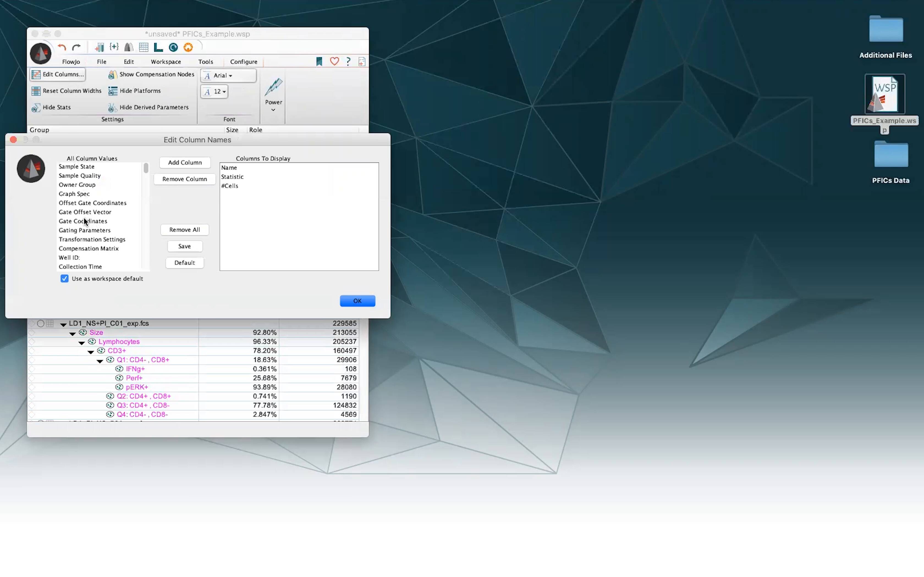Viewport: 924px width, 577px height.
Task: Collapse the CD3+ gate tree node
Action: click(90, 351)
